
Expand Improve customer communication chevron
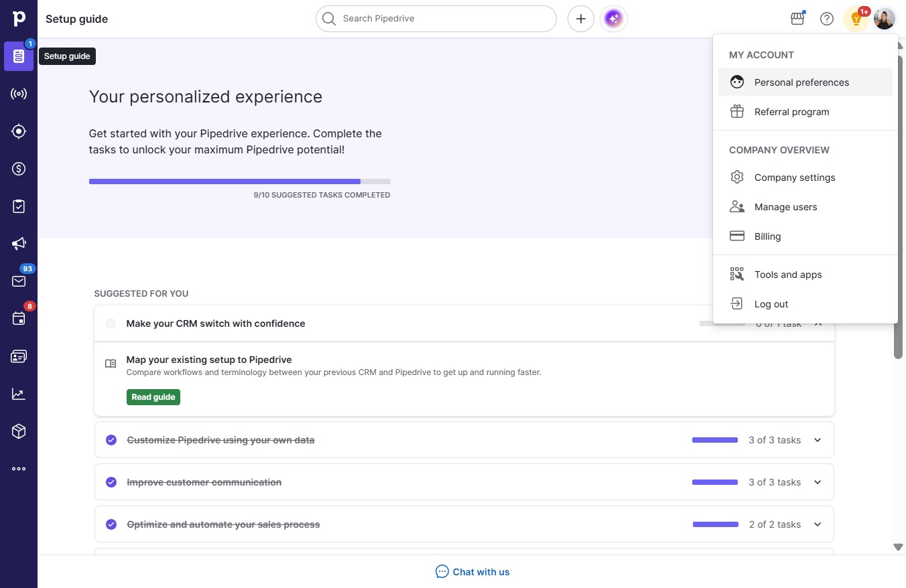click(x=818, y=482)
